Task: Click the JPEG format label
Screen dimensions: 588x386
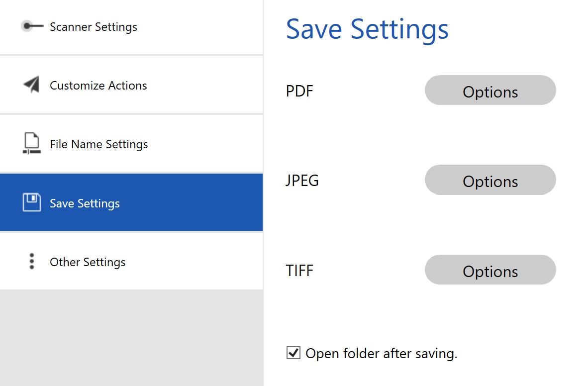Action: click(x=302, y=181)
